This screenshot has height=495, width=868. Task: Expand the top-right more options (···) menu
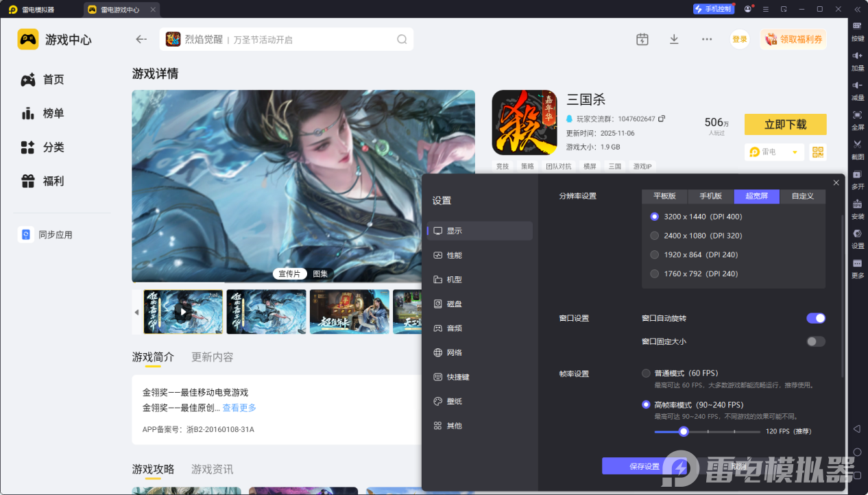coord(706,39)
